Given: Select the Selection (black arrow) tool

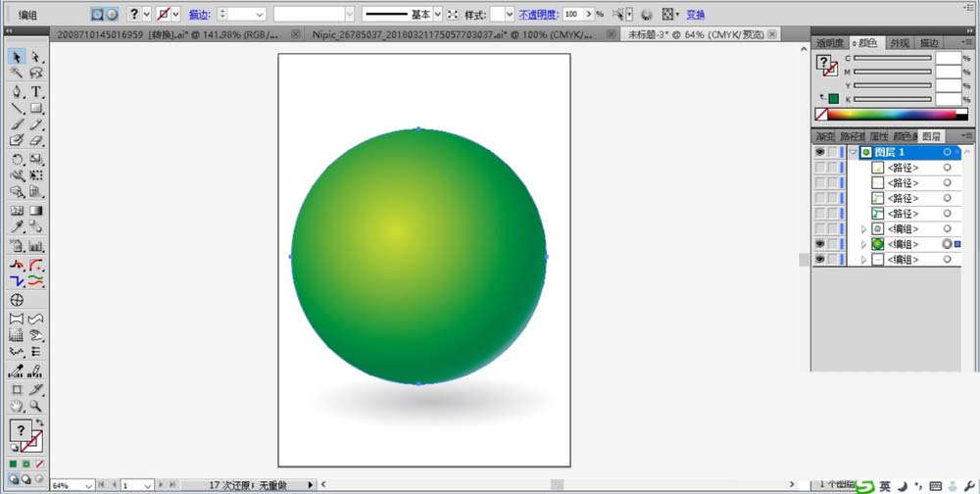Looking at the screenshot, I should 17,58.
